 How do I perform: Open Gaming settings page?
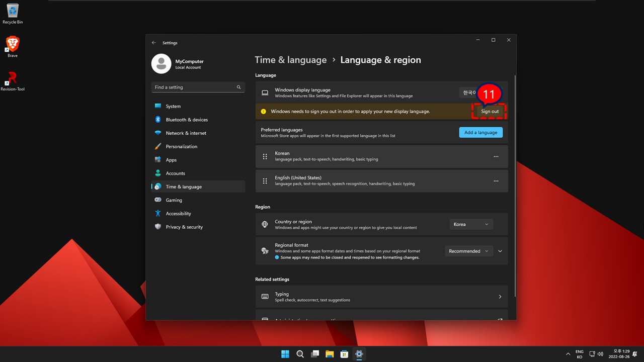point(198,200)
